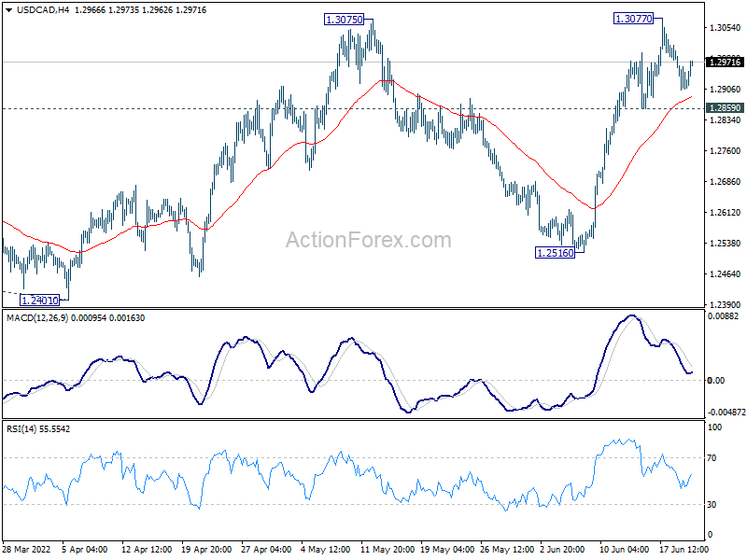This screenshot has width=747, height=560.
Task: Click the ActionForex.com watermark
Action: [x=368, y=240]
